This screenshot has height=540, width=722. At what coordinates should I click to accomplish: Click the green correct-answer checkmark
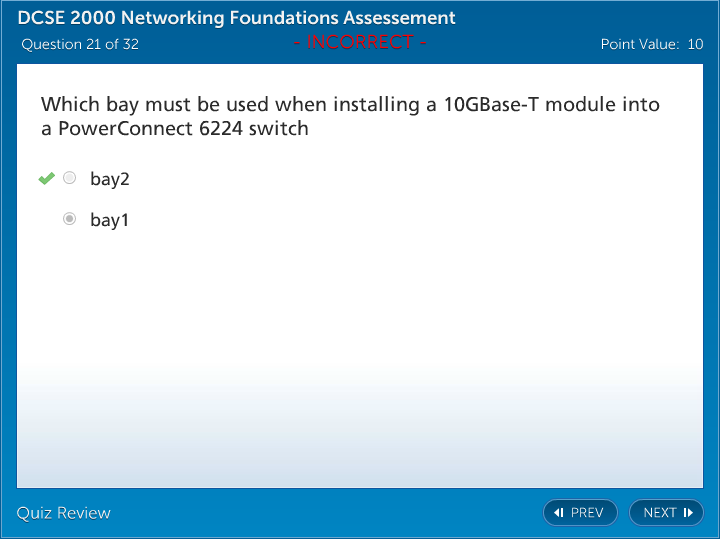tap(46, 179)
